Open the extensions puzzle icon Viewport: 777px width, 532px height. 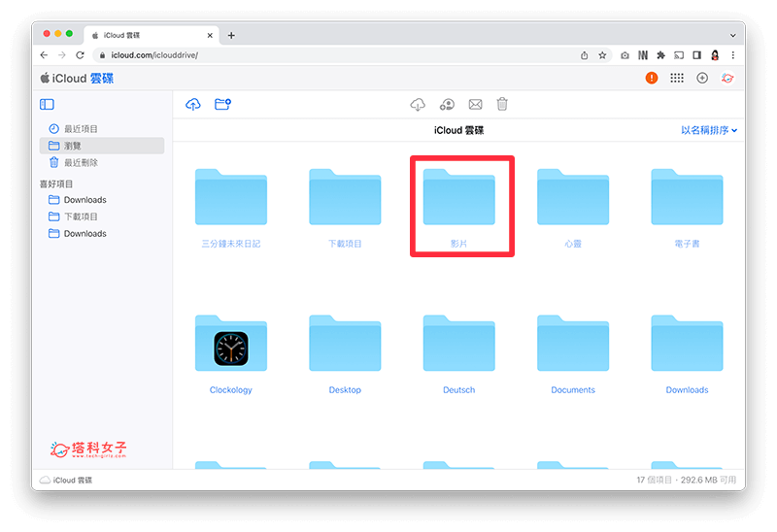tap(660, 55)
